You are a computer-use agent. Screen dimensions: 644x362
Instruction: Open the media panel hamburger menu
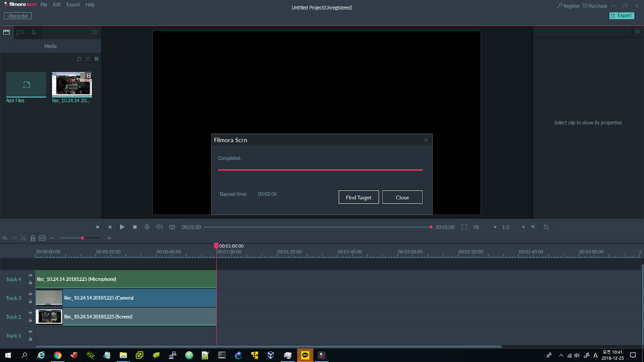tap(95, 32)
